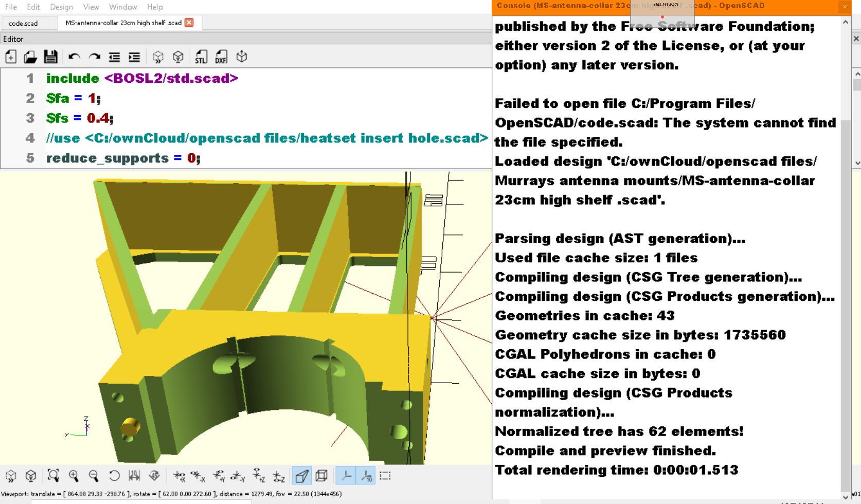
Task: Open the View menu
Action: coord(91,7)
